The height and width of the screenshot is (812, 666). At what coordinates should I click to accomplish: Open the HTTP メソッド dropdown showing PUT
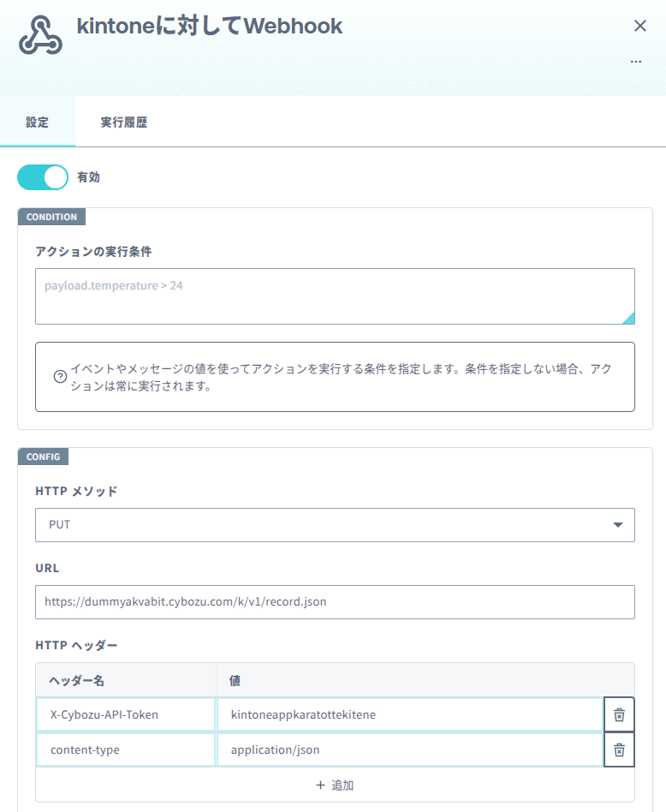335,524
